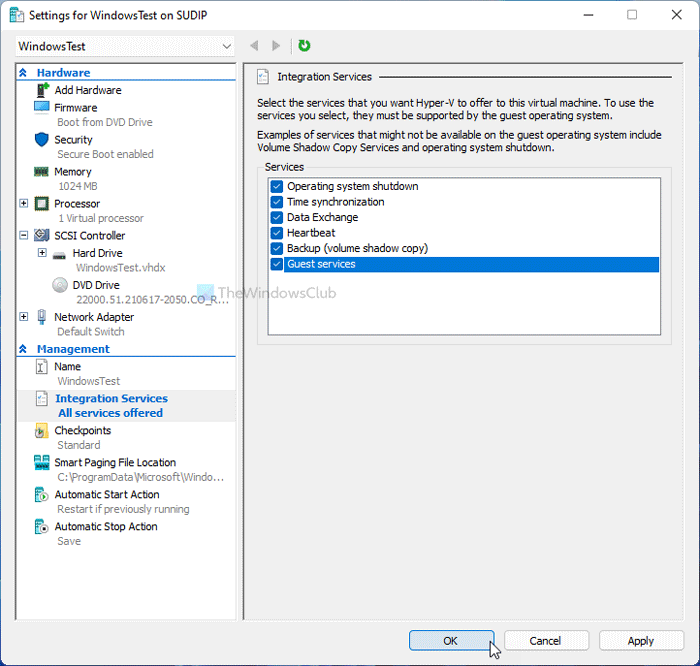Screen dimensions: 700x666
Task: Click the Automatic Stop Action icon
Action: (x=42, y=527)
